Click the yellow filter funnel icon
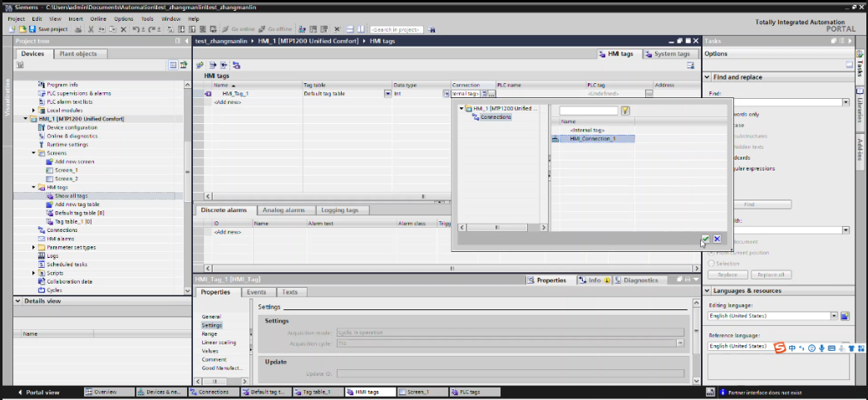 pos(625,111)
